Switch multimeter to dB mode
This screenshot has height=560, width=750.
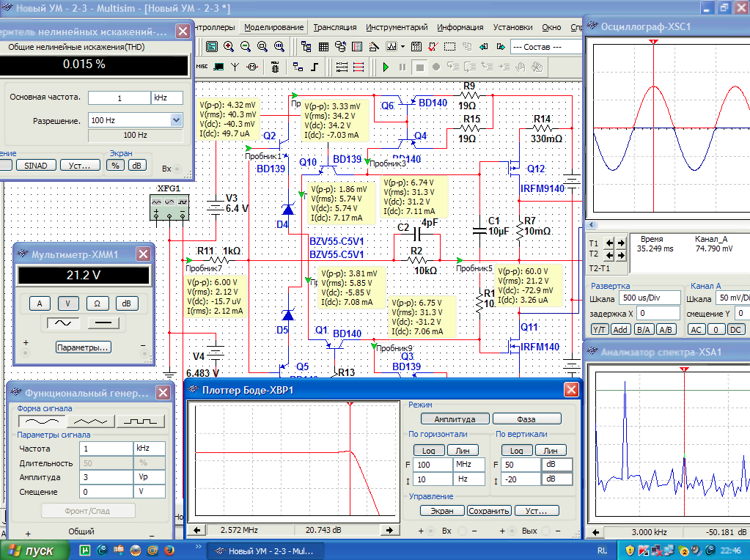click(x=126, y=303)
